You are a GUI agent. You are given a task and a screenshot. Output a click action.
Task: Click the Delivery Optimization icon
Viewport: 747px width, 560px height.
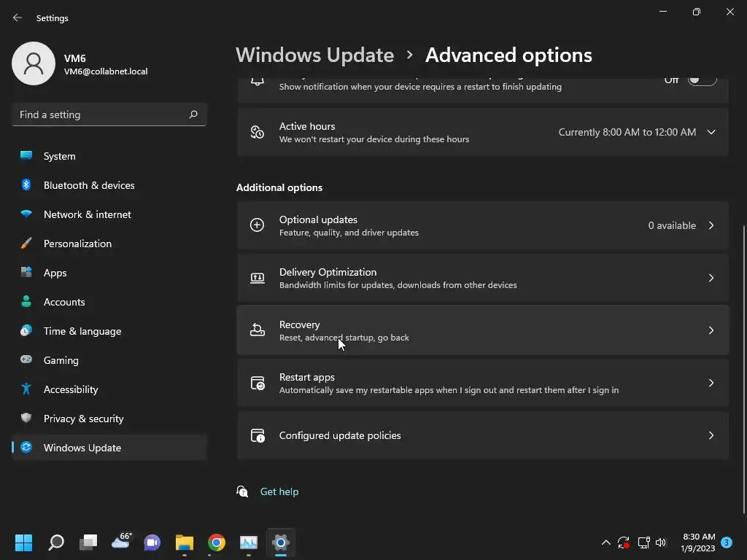click(x=258, y=278)
